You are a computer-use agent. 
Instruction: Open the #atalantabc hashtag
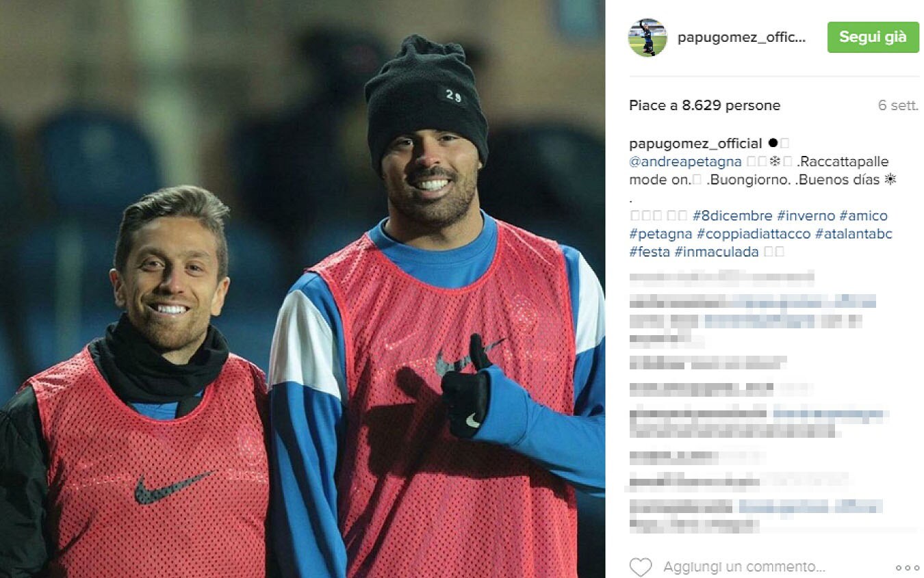pos(854,234)
